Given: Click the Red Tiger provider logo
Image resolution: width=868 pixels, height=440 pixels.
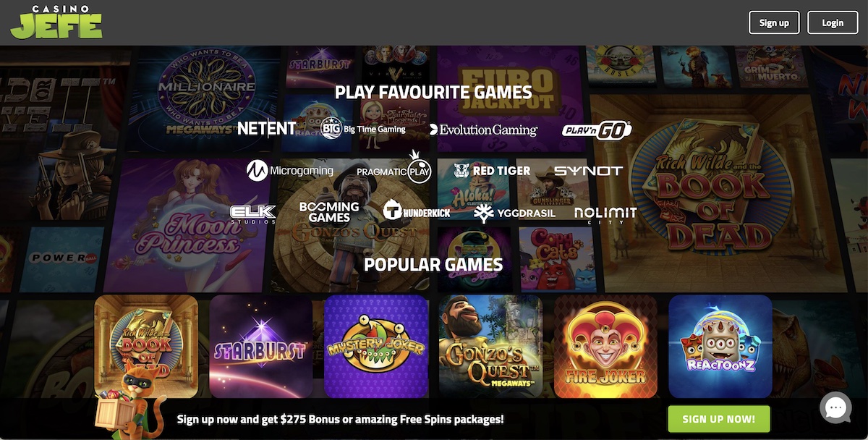Looking at the screenshot, I should [x=492, y=171].
